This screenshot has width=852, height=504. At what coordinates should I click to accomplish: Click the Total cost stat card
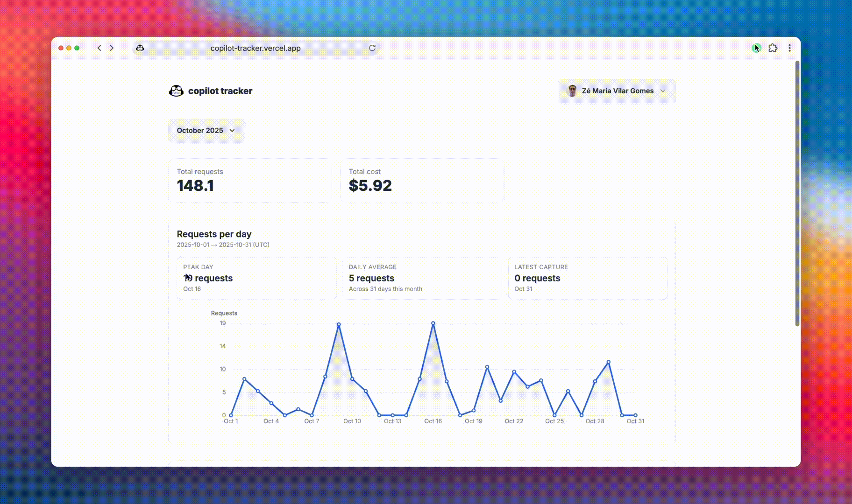(422, 181)
